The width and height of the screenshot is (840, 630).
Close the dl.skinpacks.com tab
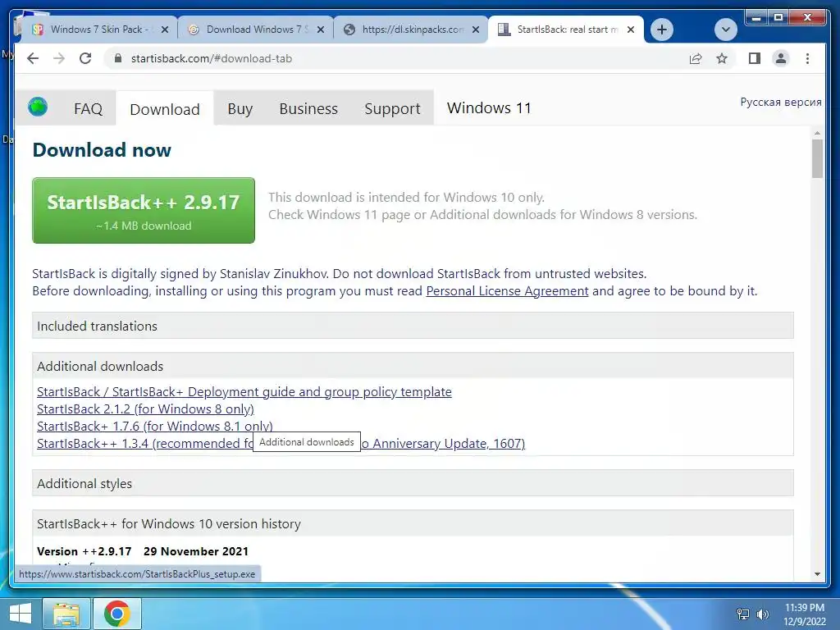pos(476,30)
